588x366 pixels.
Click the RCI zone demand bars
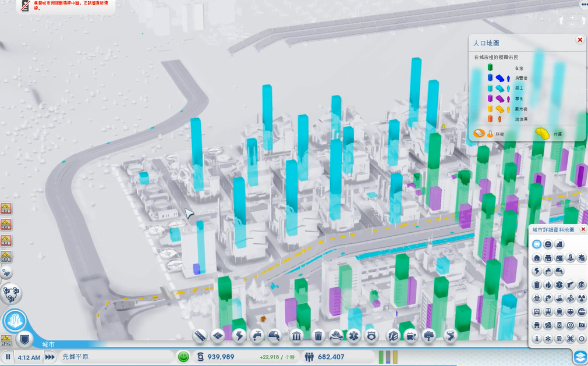[388, 357]
